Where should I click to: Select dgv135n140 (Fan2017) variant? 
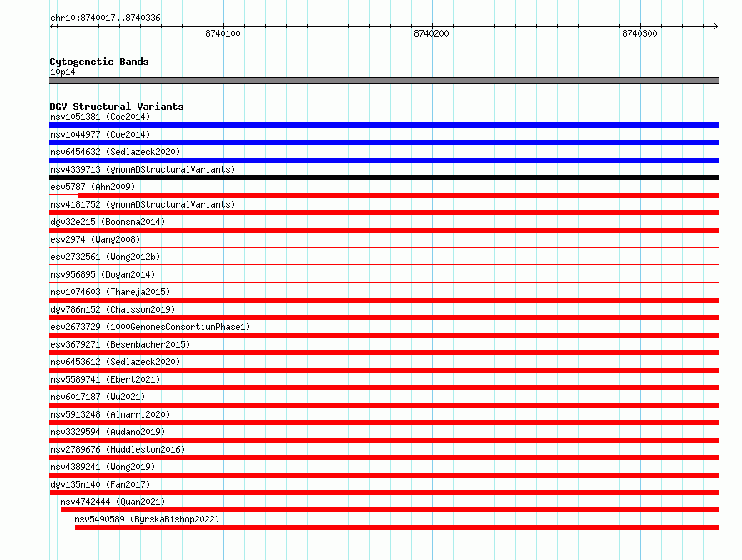point(100,484)
